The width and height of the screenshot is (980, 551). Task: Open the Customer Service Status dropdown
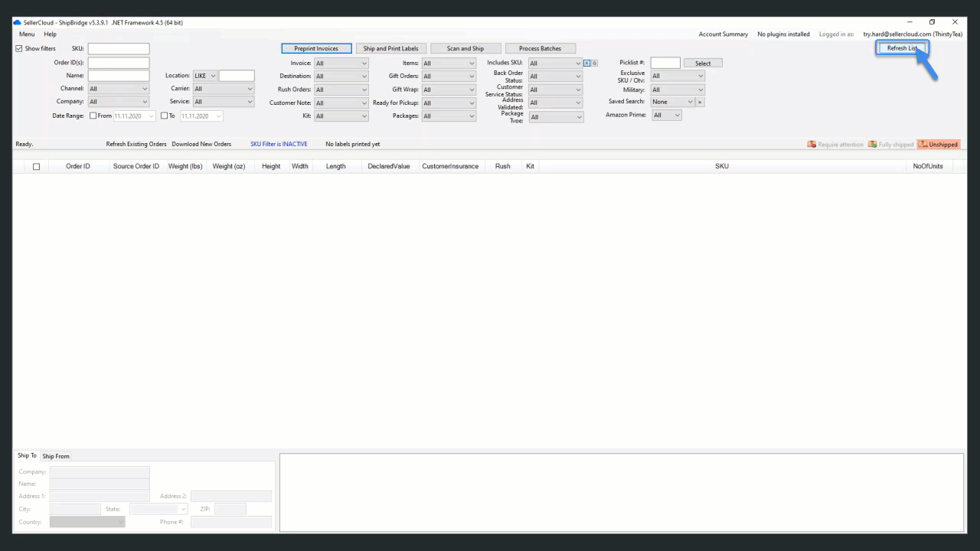coord(556,90)
